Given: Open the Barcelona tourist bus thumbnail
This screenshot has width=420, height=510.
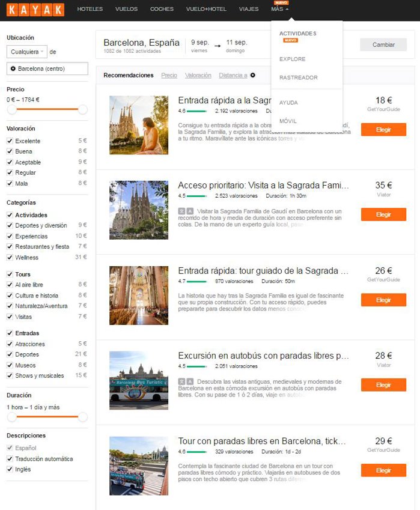Looking at the screenshot, I should coord(139,380).
